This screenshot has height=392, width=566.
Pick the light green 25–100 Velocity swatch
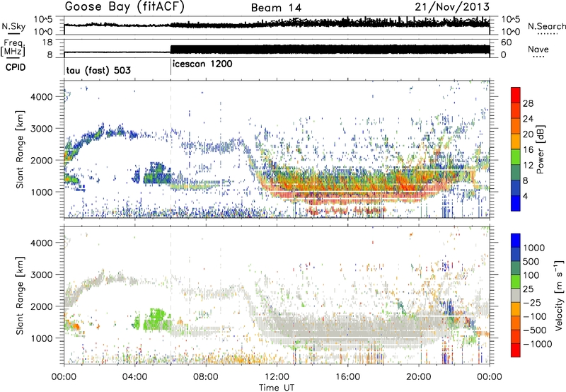click(x=516, y=282)
